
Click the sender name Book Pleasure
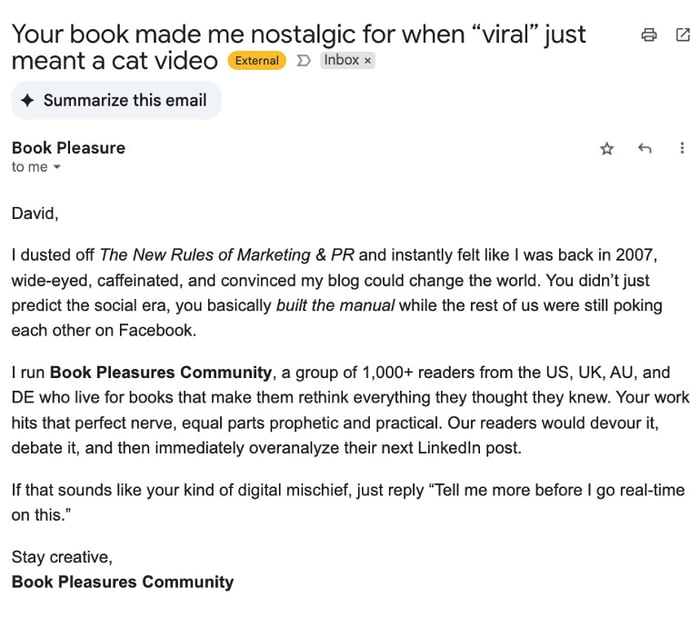(x=68, y=148)
